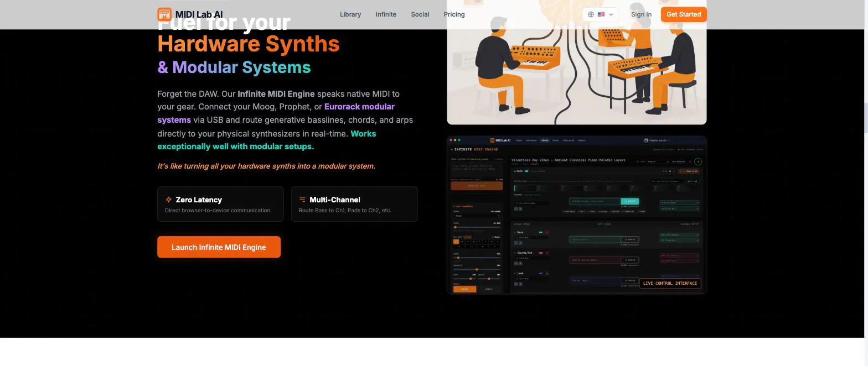The width and height of the screenshot is (868, 366).
Task: Open the illustration of musicians playing orange synths
Action: point(577,62)
